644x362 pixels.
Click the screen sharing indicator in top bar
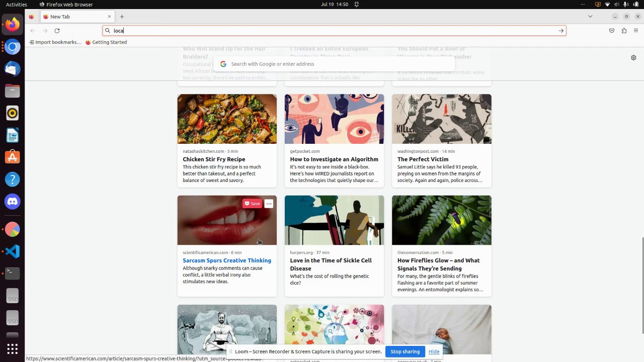coord(598,4)
